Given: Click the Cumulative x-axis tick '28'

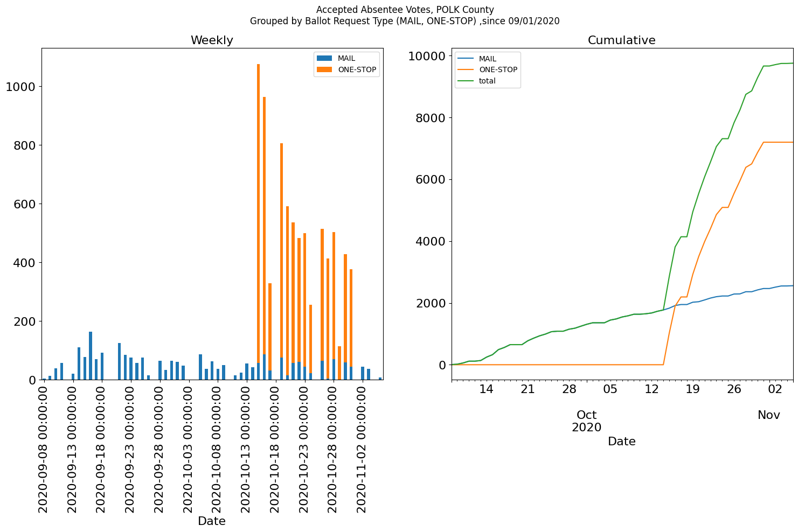Looking at the screenshot, I should coord(569,389).
